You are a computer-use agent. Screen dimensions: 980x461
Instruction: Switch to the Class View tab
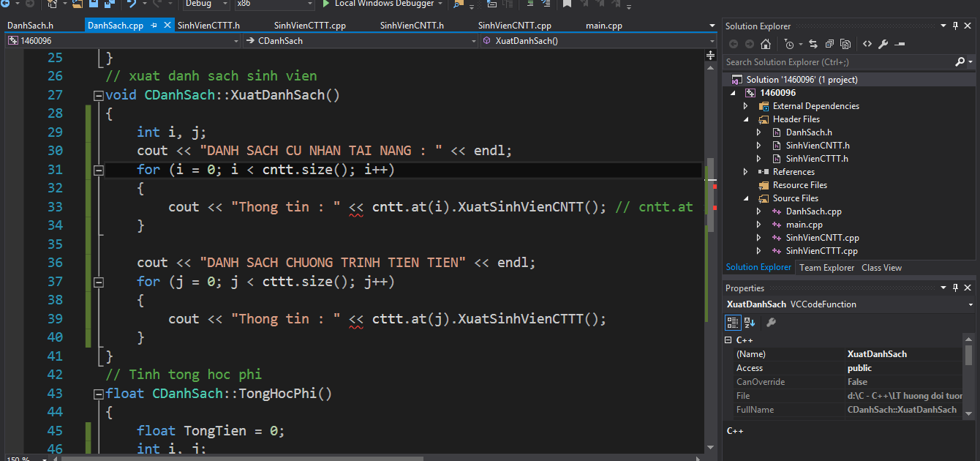(x=881, y=268)
